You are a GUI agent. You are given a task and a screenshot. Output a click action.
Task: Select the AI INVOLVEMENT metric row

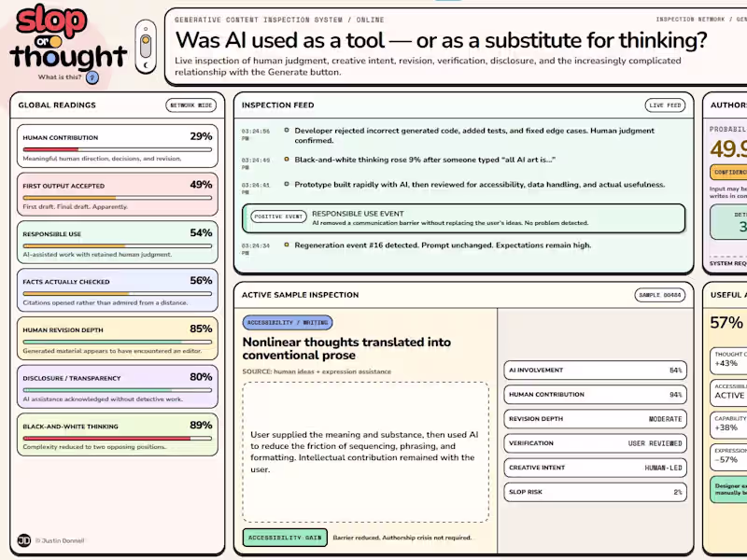(595, 370)
